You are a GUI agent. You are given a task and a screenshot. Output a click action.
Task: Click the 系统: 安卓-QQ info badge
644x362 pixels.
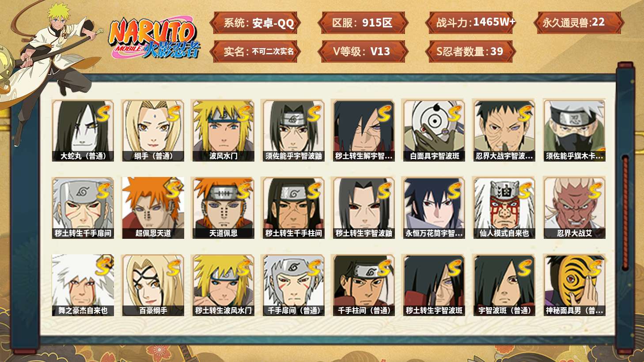[255, 23]
